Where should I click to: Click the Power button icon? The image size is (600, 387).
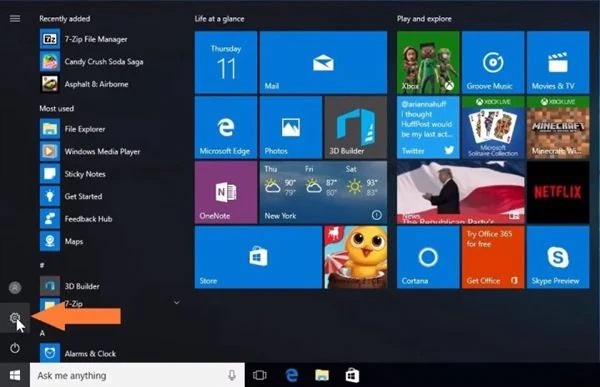[15, 348]
